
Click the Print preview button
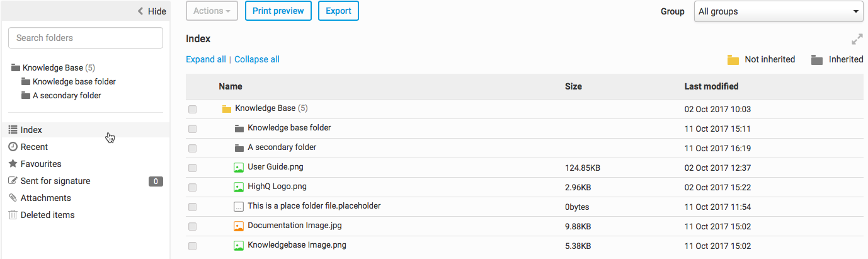pos(278,11)
